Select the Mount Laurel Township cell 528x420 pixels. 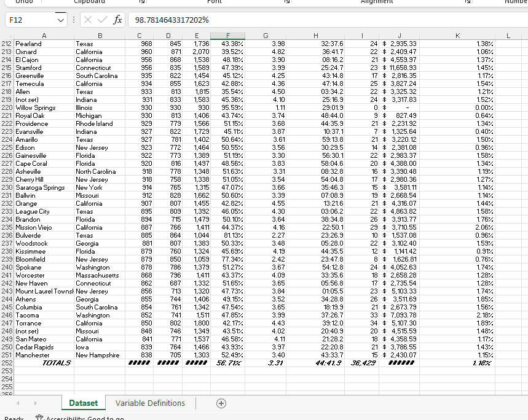[44, 291]
